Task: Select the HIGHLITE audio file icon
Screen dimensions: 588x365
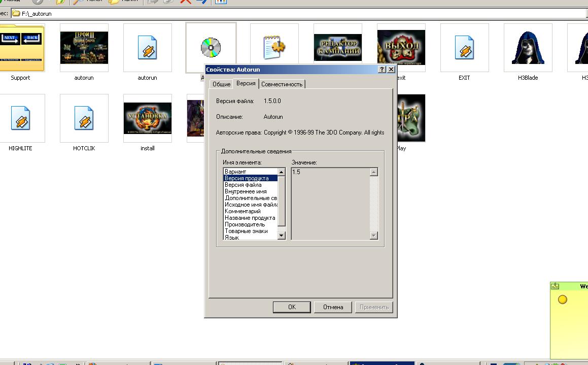Action: coord(21,118)
